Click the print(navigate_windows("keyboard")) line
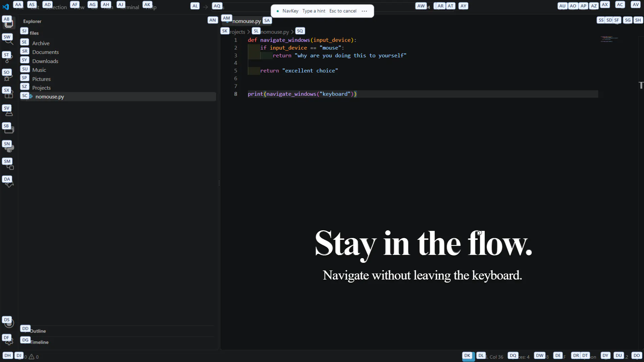 pos(302,94)
